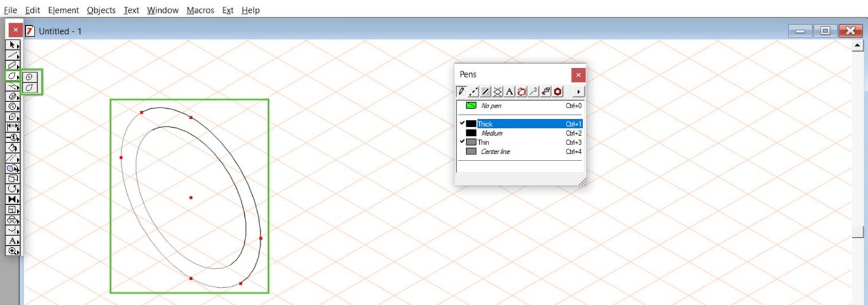Viewport: 868px width, 305px height.
Task: Open the Shadows tab with diagonal line
Action: 485,91
